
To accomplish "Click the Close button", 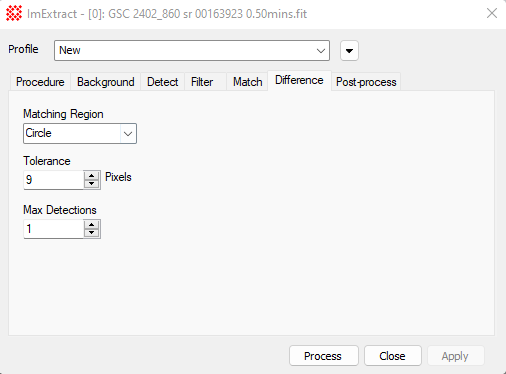I will coord(393,356).
